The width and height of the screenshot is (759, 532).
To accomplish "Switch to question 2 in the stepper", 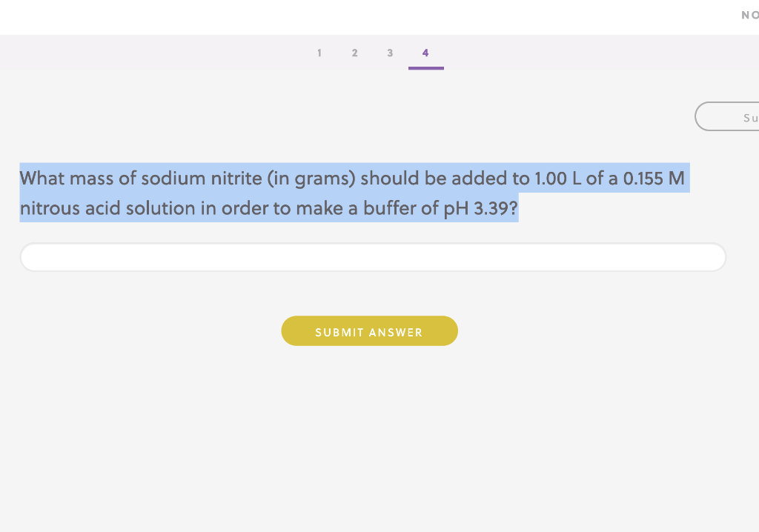I will pos(354,53).
